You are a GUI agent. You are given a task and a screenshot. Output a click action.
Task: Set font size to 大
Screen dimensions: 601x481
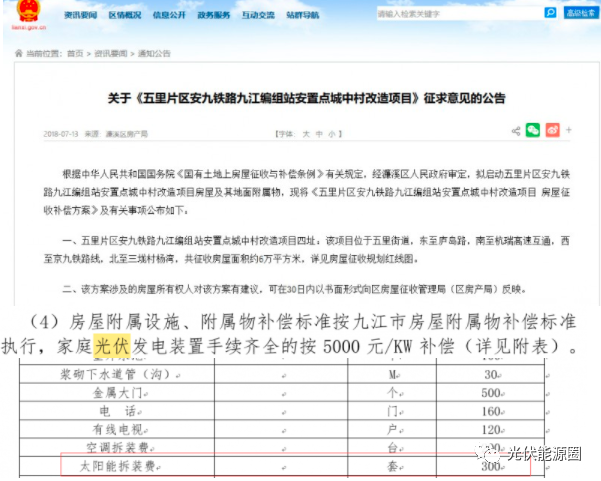(304, 132)
